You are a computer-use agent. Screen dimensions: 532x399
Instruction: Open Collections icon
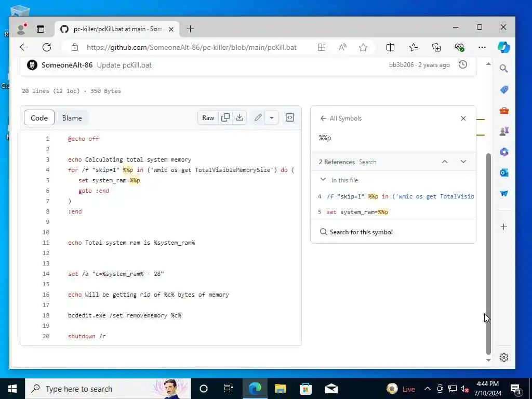436,47
